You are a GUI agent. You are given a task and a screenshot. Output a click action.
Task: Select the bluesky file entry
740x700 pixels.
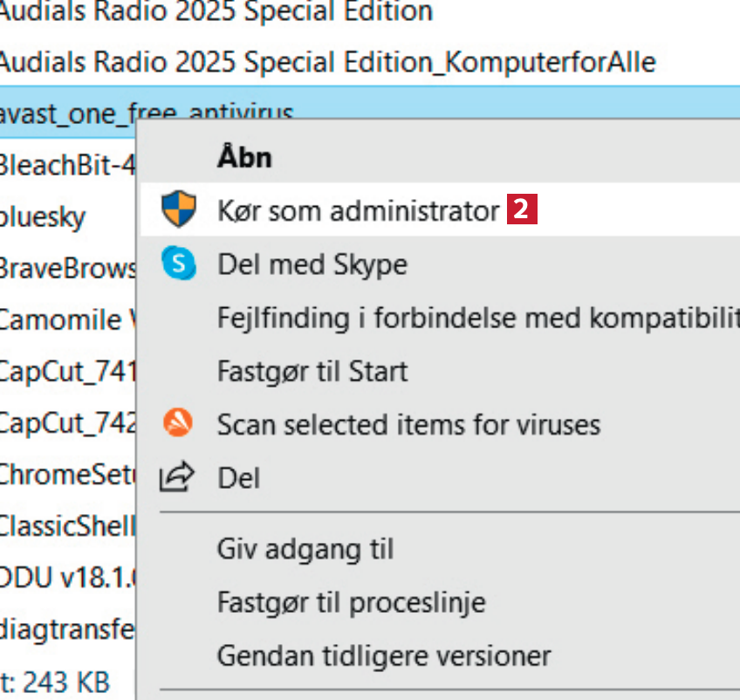click(42, 216)
